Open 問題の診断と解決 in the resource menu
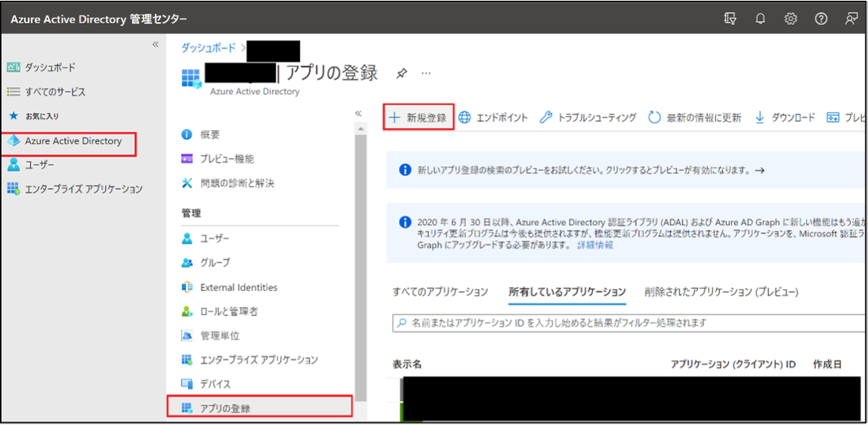868x425 pixels. coord(227,184)
